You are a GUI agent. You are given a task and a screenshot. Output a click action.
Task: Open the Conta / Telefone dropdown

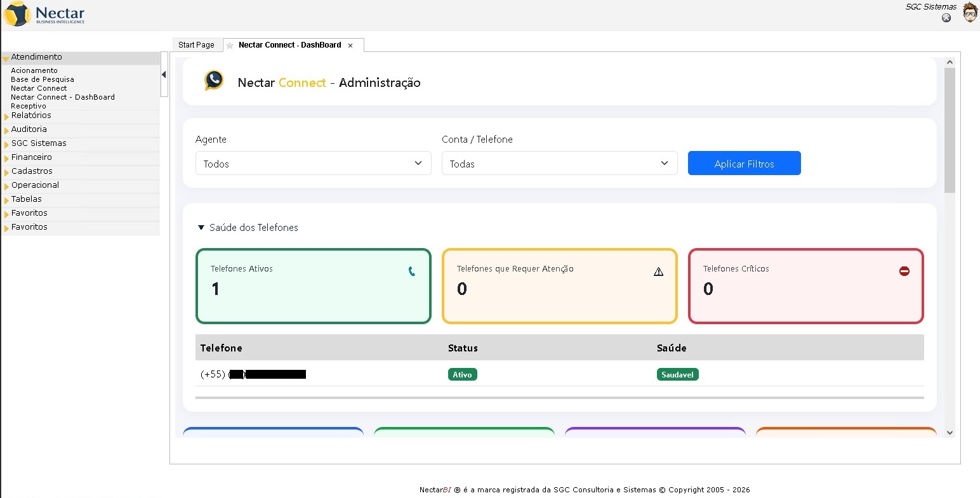(559, 164)
